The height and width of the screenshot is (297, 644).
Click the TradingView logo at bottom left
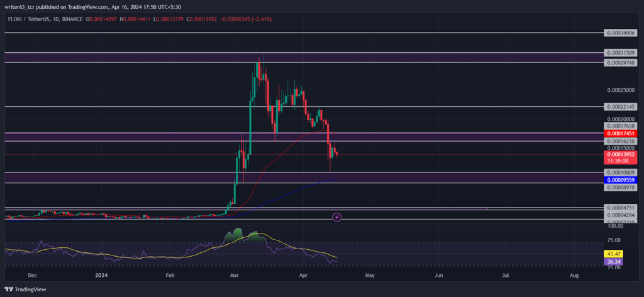[x=25, y=289]
